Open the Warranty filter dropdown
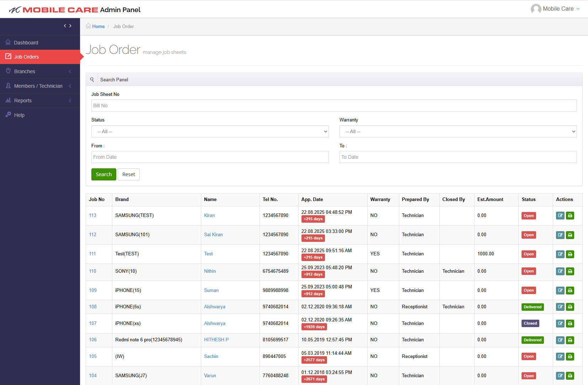 point(458,131)
